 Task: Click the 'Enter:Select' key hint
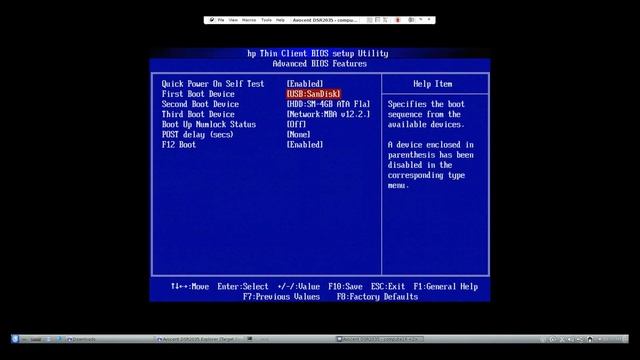tap(243, 287)
